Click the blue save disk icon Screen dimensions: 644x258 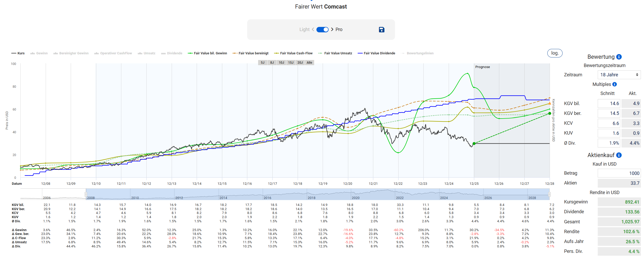(x=381, y=30)
